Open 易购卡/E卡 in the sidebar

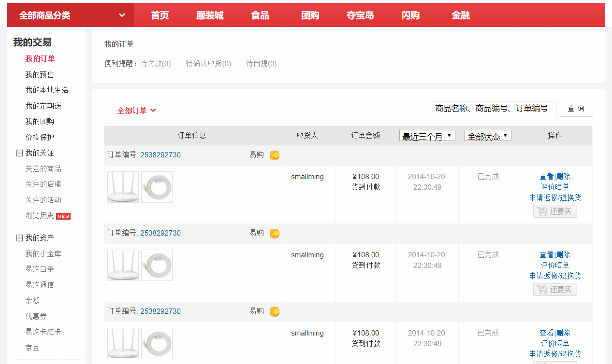pos(44,332)
